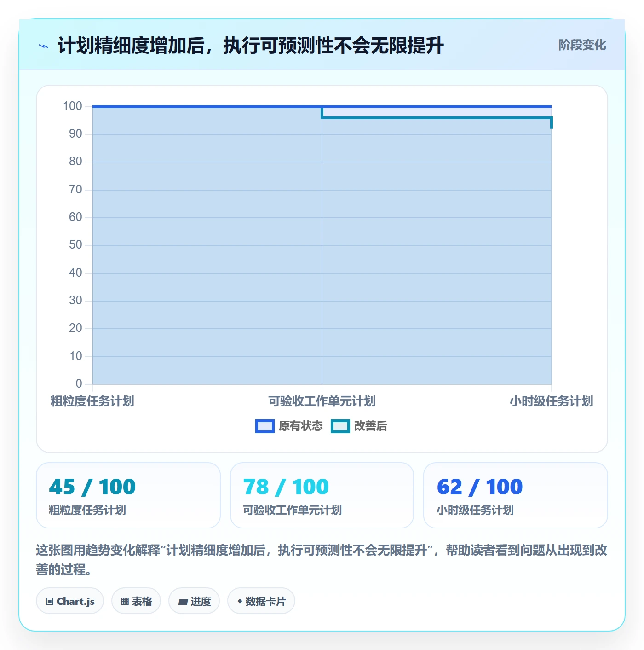Click the lightning bolt icon beside the title
644x650 pixels.
coord(44,46)
